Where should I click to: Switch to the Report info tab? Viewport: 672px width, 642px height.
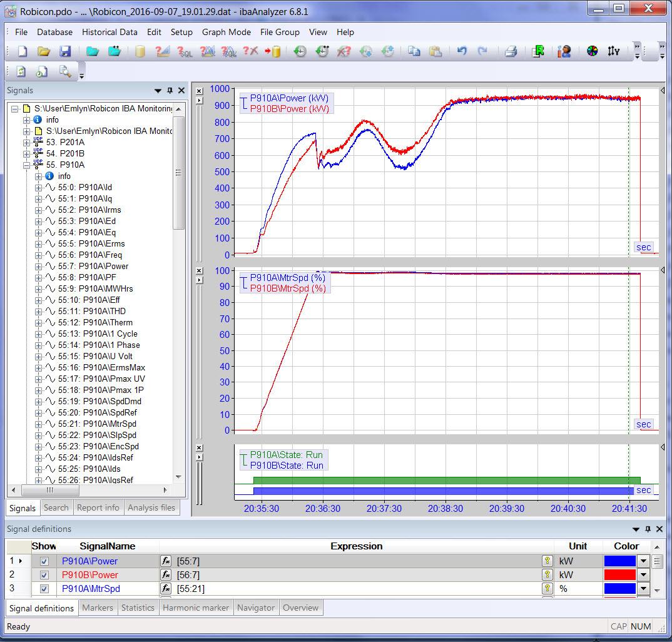(98, 508)
